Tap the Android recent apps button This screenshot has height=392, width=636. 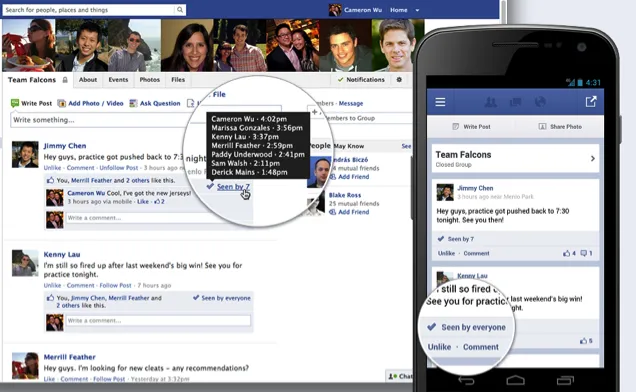pos(565,380)
